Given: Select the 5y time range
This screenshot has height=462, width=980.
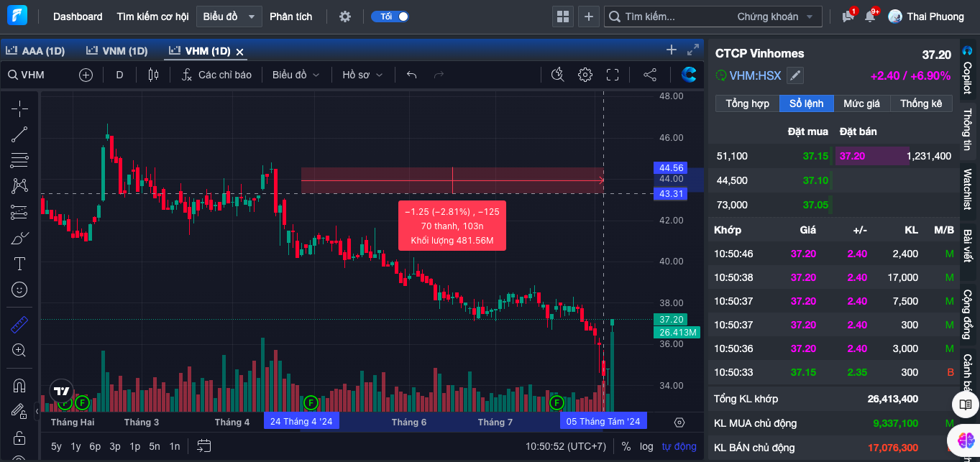Looking at the screenshot, I should pos(56,446).
